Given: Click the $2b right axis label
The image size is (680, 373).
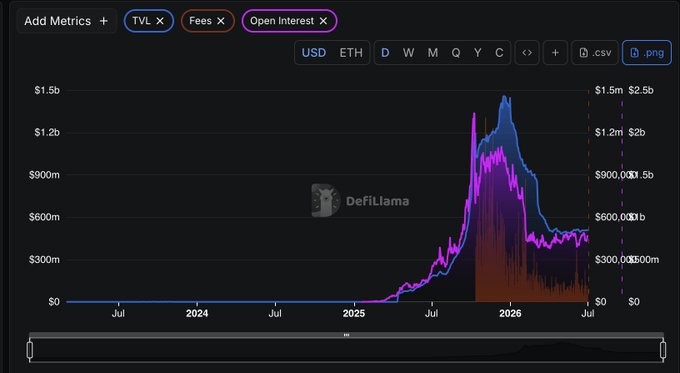Looking at the screenshot, I should point(637,132).
